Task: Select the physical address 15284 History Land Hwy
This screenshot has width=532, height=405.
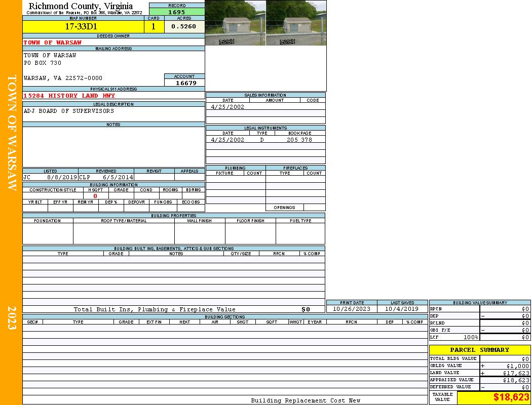Action: tap(69, 96)
